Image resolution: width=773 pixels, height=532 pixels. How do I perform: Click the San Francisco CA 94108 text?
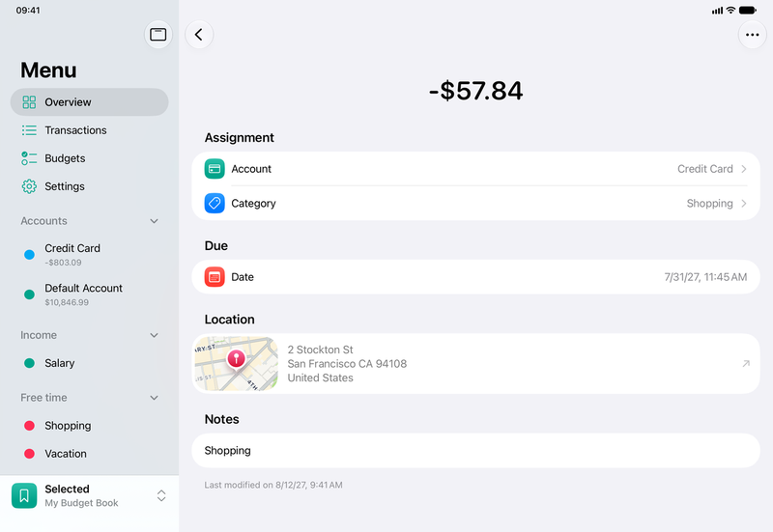(347, 364)
